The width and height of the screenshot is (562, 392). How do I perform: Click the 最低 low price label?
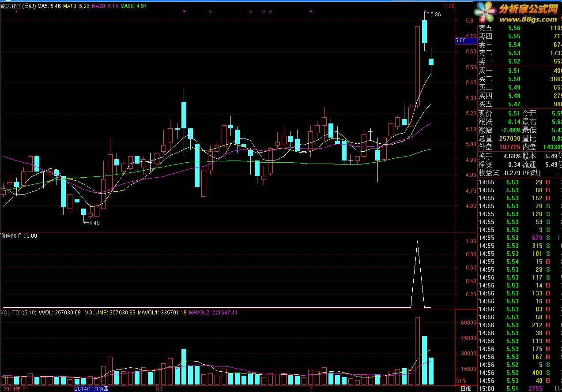tap(529, 130)
